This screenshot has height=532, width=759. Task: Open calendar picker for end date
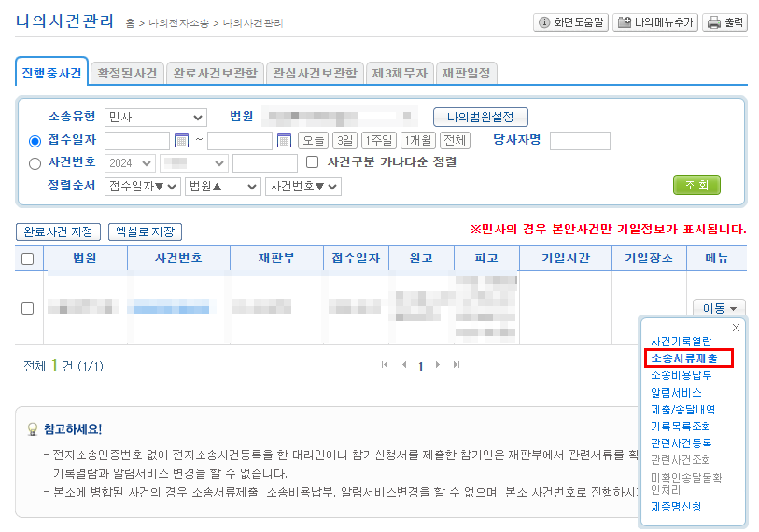point(285,141)
